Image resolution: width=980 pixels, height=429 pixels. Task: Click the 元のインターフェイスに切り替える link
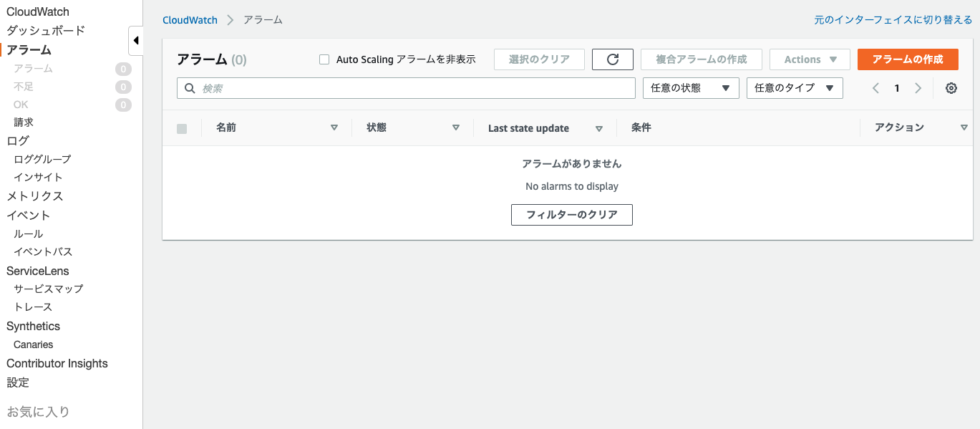click(x=893, y=20)
